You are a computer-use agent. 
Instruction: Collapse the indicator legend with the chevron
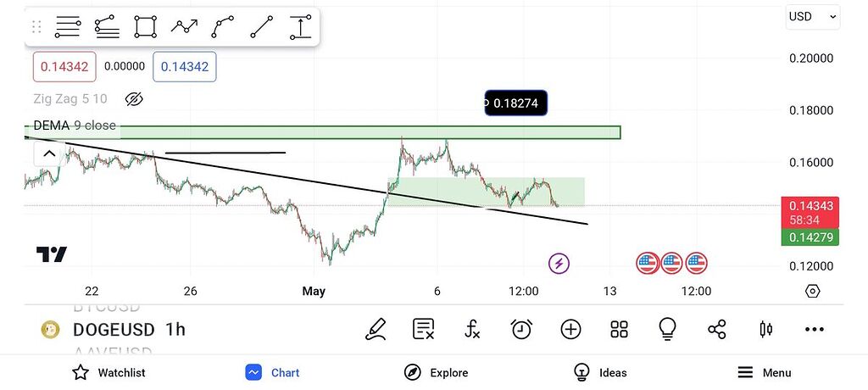tap(49, 153)
